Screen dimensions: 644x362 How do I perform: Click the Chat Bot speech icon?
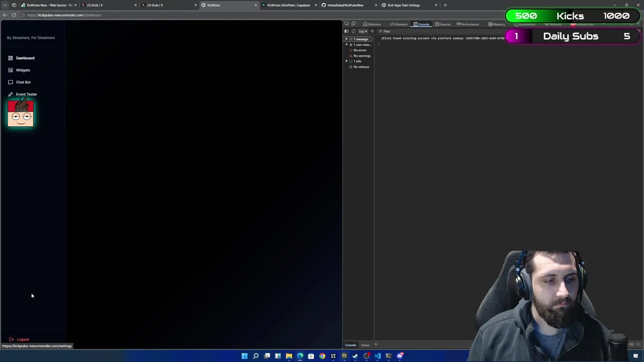coord(10,82)
